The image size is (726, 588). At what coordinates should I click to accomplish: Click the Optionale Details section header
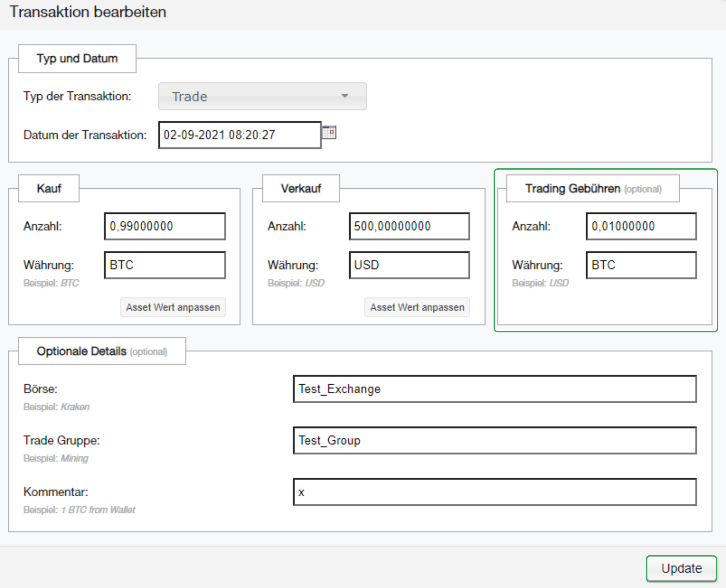coord(102,351)
